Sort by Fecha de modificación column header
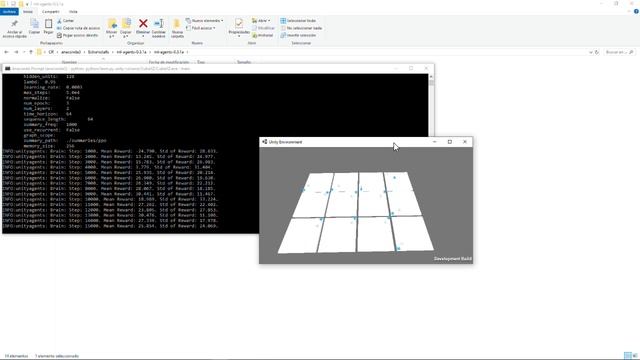 coord(169,62)
